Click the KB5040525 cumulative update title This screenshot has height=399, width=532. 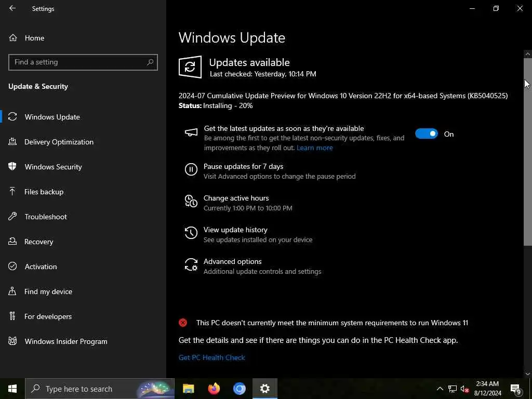343,96
